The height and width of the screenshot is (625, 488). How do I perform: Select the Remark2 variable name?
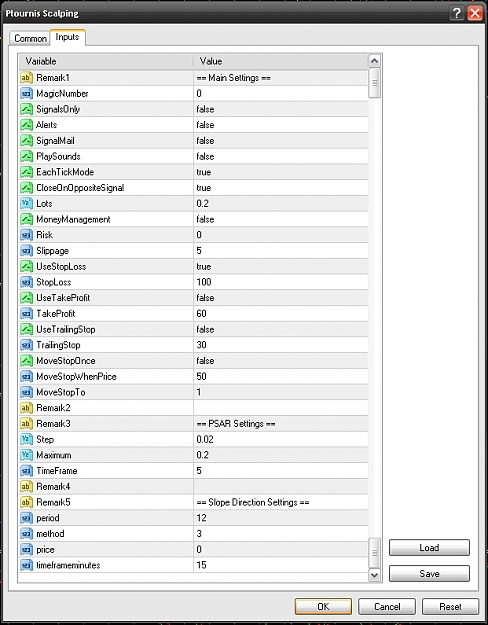[x=53, y=408]
